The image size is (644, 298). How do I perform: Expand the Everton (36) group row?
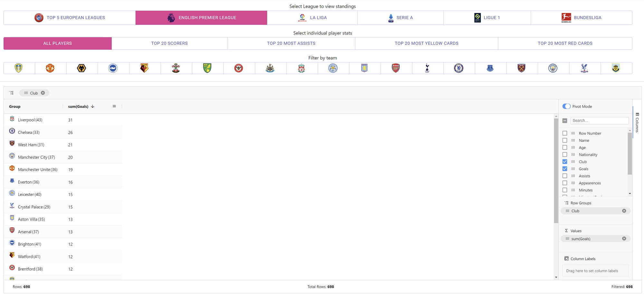coord(63,182)
